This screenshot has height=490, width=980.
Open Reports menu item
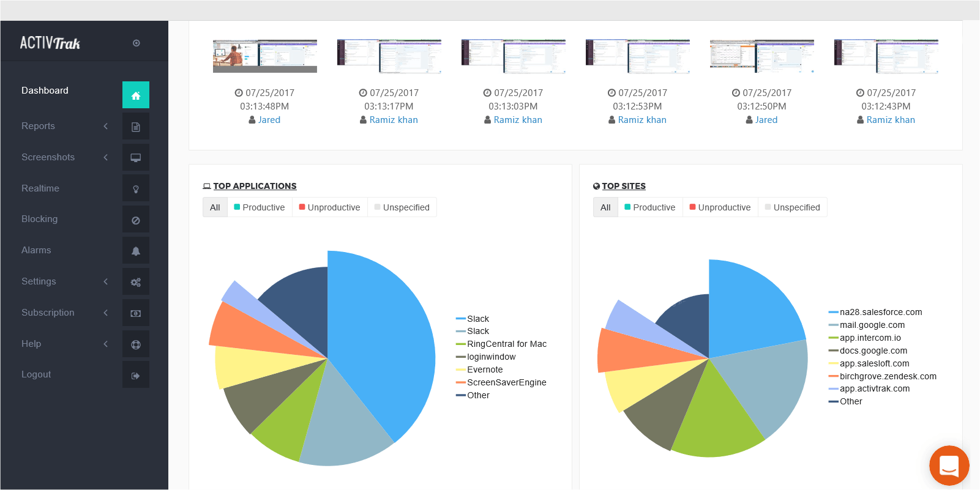click(x=38, y=126)
